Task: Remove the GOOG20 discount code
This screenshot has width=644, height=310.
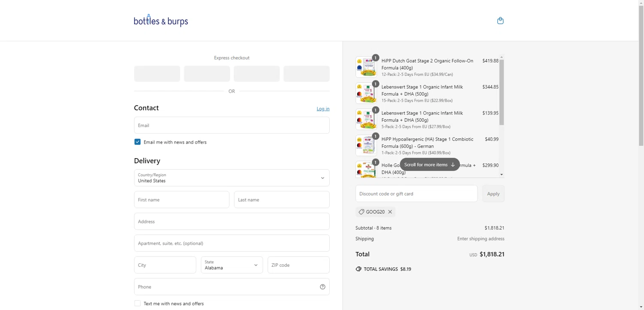Action: pos(390,212)
